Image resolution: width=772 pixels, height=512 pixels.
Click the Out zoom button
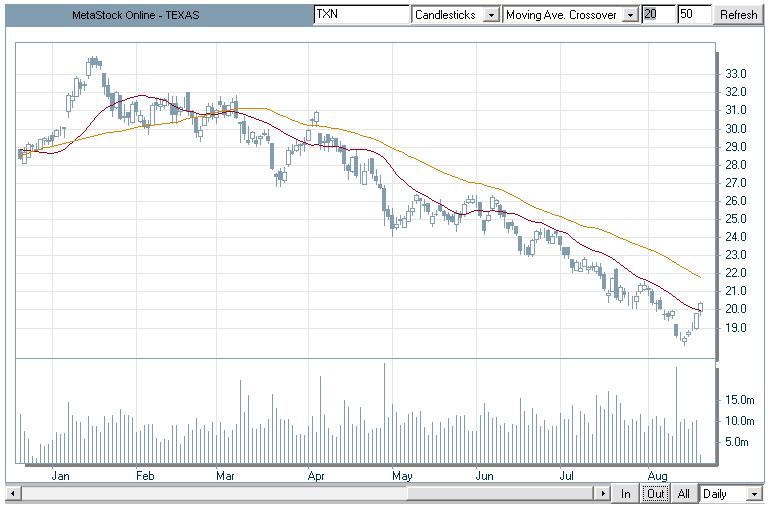(x=655, y=493)
